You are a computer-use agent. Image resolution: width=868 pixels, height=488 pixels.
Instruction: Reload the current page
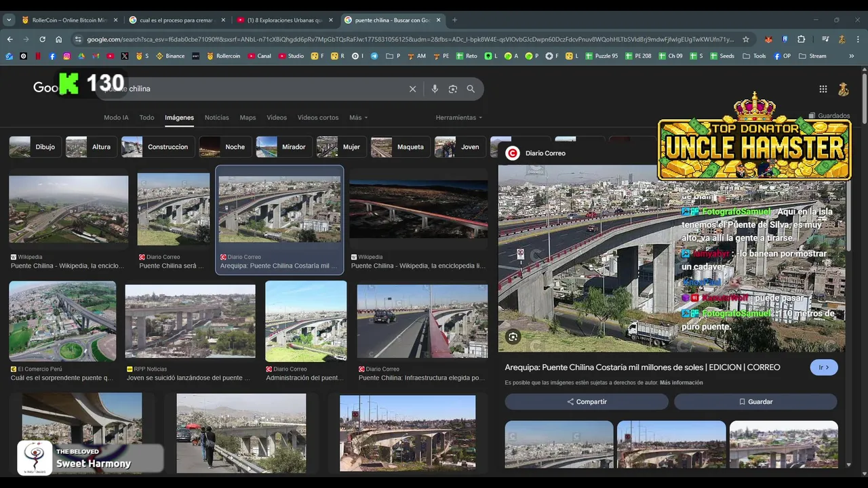tap(42, 39)
